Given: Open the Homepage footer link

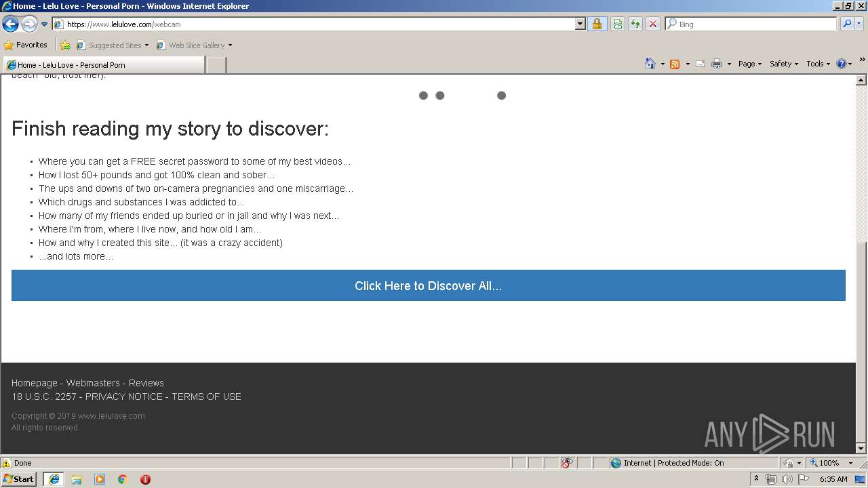Looking at the screenshot, I should click(x=35, y=383).
